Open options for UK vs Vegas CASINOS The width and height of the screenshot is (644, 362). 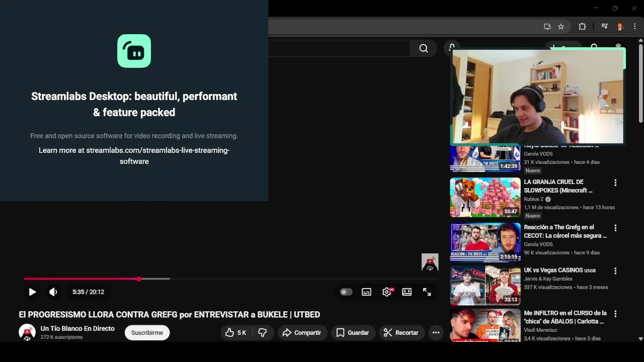[615, 271]
